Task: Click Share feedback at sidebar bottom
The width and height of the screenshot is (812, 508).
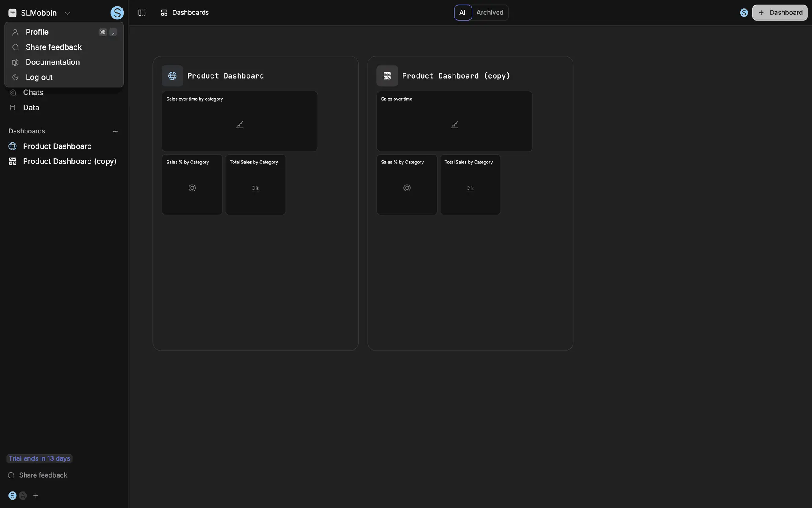Action: tap(43, 475)
